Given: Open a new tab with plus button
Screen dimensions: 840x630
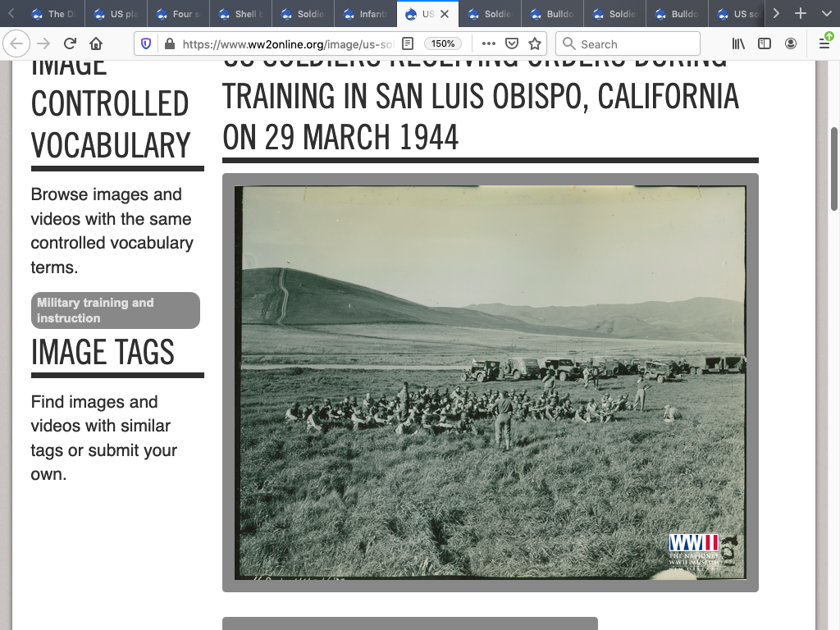Looking at the screenshot, I should (801, 14).
